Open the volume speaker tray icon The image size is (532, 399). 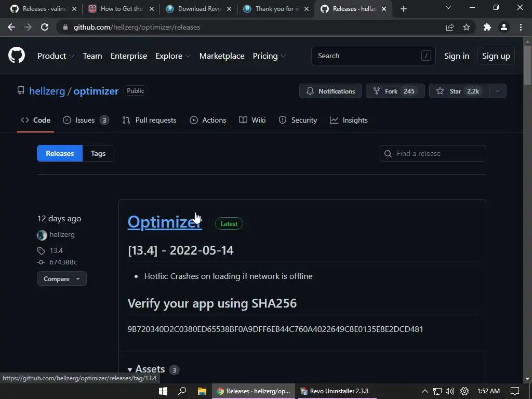click(x=450, y=391)
